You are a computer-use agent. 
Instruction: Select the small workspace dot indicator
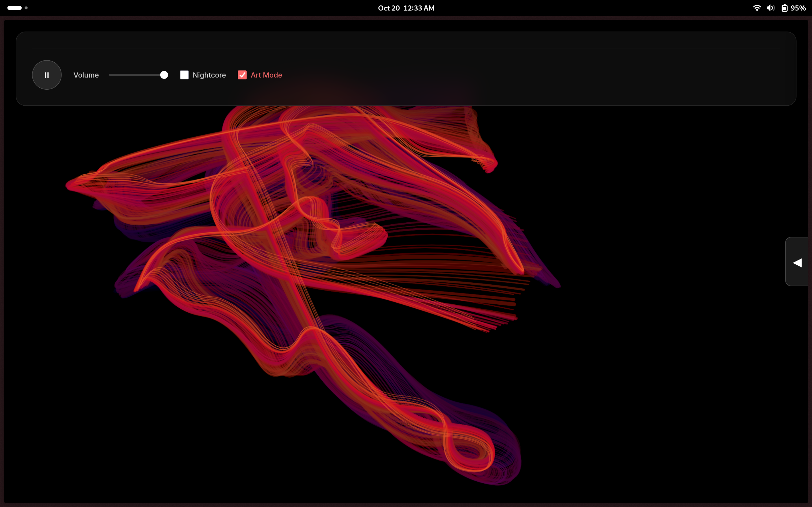click(26, 8)
